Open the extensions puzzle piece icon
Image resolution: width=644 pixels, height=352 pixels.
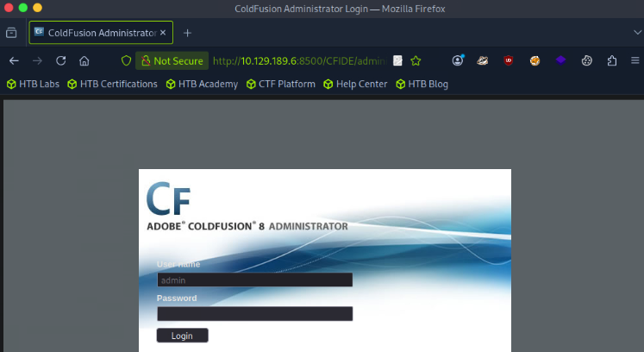coord(612,61)
